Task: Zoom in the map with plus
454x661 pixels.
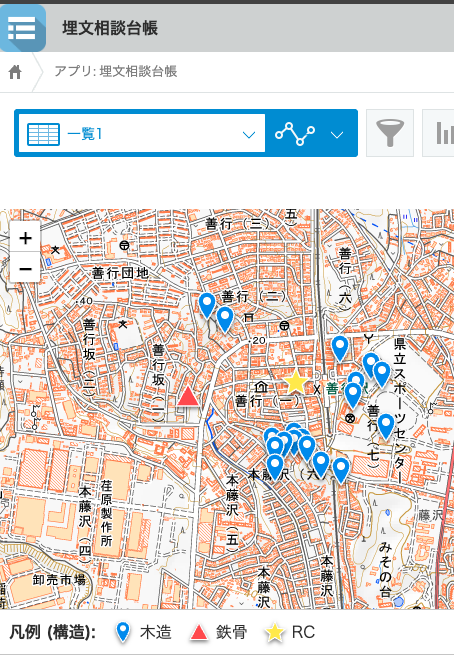Action: coord(25,238)
